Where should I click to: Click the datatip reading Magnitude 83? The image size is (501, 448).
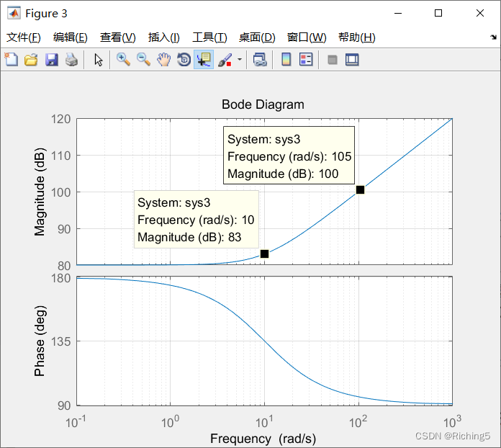click(x=197, y=220)
